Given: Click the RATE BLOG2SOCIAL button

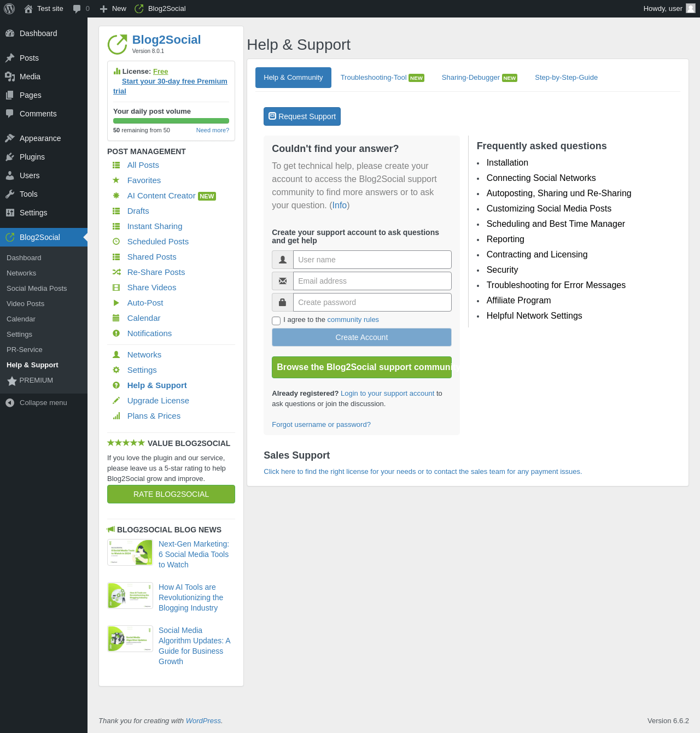Looking at the screenshot, I should coord(171,494).
